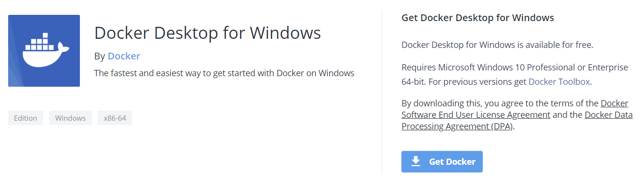This screenshot has width=644, height=183.
Task: Click Docker Data link text at line end
Action: tap(609, 115)
